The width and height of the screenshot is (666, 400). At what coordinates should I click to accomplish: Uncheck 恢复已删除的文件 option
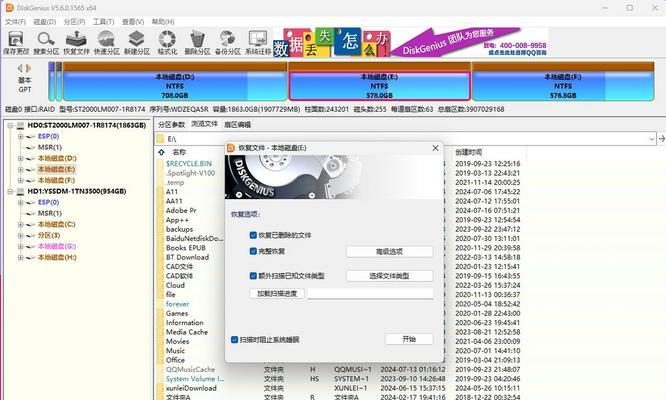(x=253, y=235)
